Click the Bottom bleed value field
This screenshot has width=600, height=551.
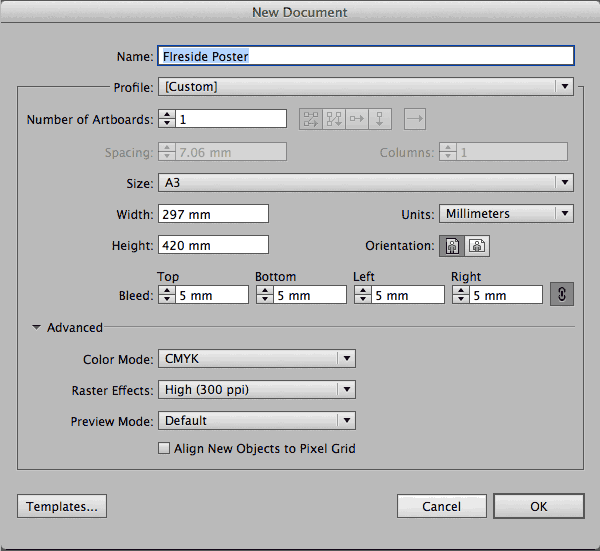coord(310,295)
